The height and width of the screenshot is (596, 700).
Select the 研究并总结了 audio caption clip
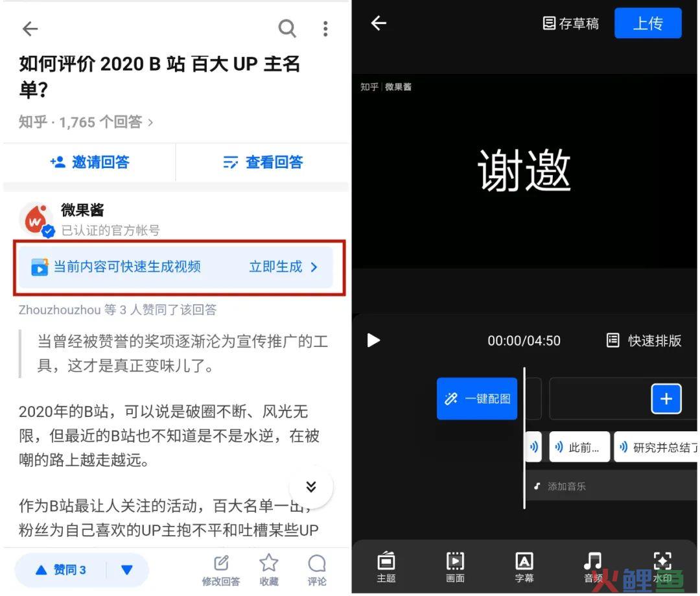coord(656,447)
